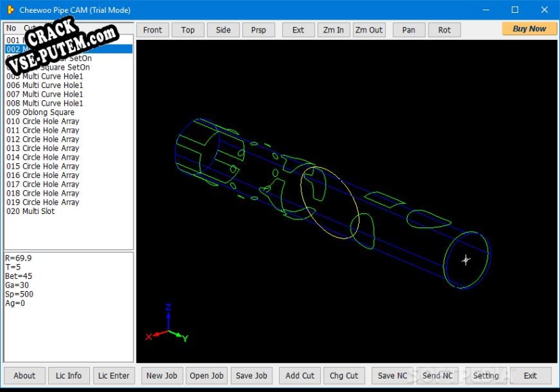The width and height of the screenshot is (560, 392).
Task: Click the Ga=30 parameter line
Action: tap(17, 285)
